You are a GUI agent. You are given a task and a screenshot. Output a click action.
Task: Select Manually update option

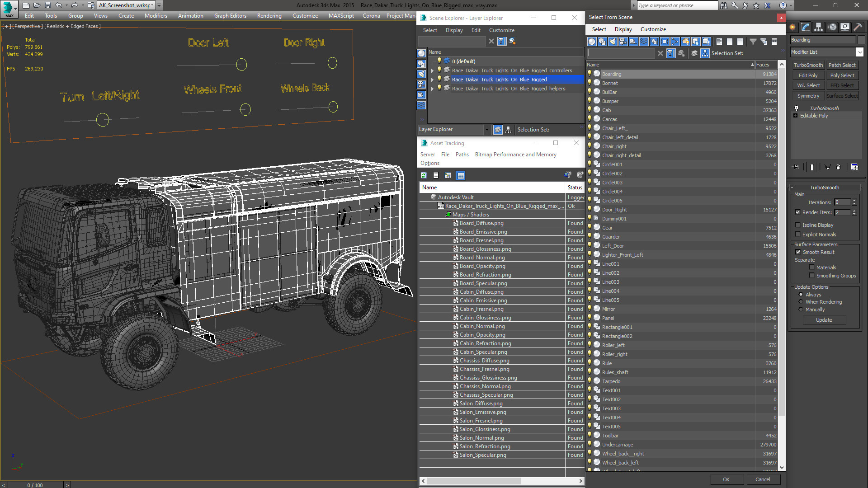[801, 310]
